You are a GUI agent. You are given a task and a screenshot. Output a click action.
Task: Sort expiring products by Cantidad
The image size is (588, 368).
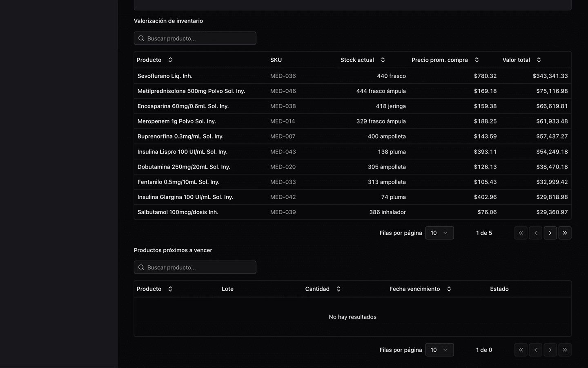coord(323,289)
